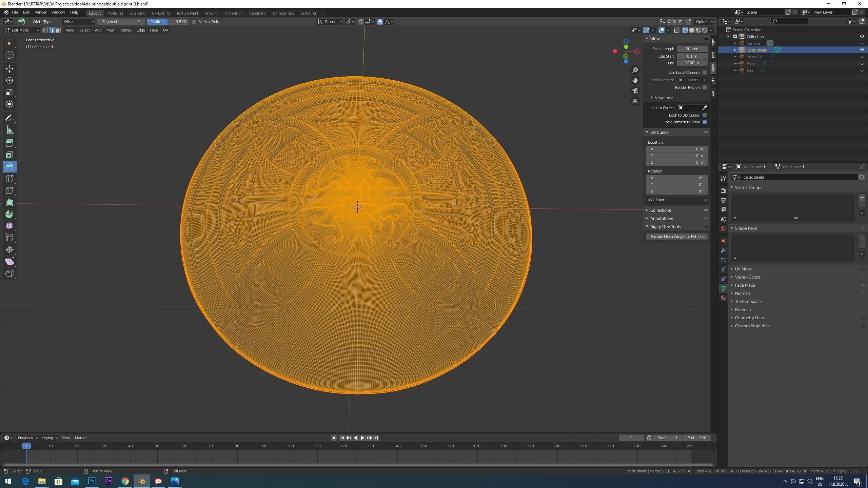Switch to face select mode

pos(58,30)
